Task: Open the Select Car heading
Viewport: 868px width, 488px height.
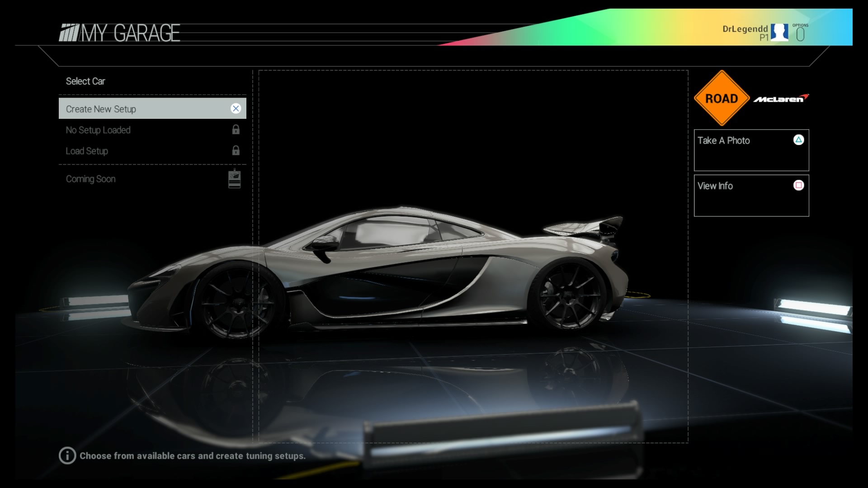Action: click(85, 81)
